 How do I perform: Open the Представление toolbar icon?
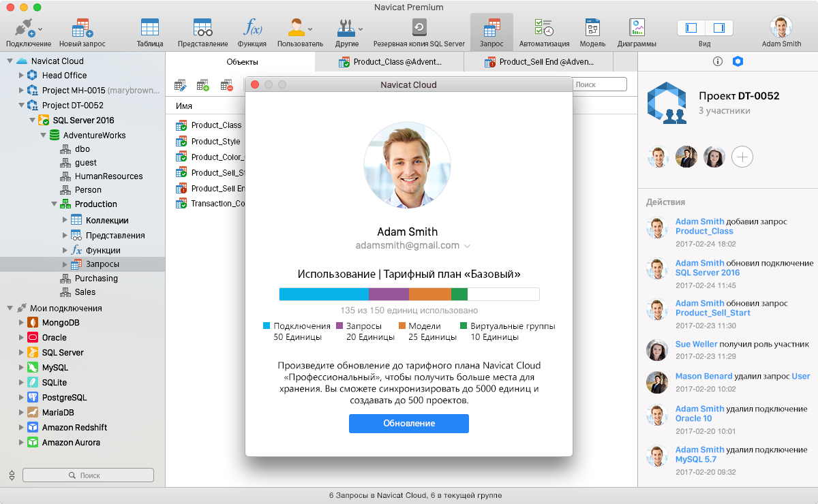[202, 28]
